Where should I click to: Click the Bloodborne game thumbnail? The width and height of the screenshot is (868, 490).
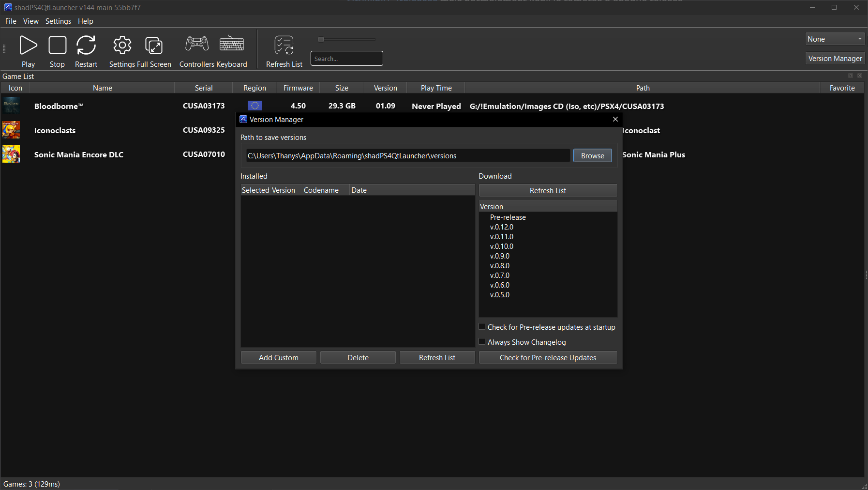coord(11,106)
